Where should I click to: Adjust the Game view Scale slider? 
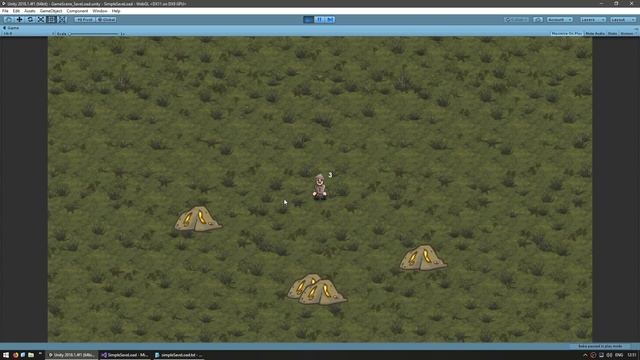pos(94,34)
